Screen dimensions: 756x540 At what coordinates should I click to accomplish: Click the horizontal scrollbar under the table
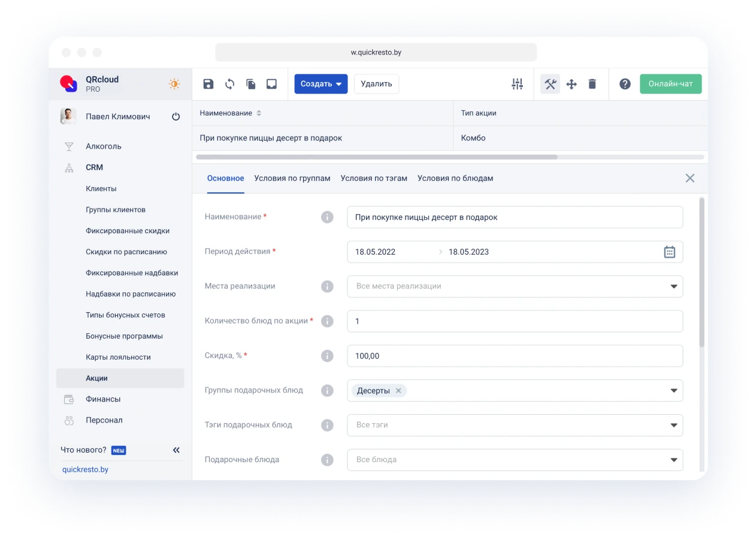pos(377,157)
